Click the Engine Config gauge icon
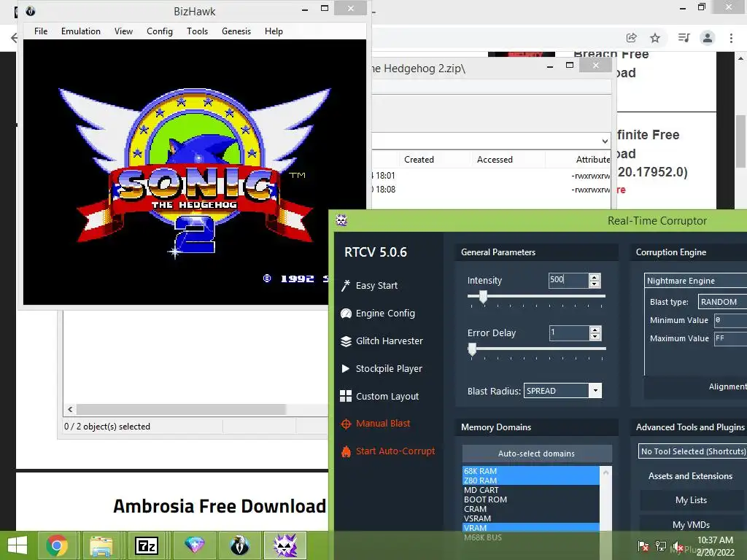Viewport: 747px width, 560px height. 346,314
